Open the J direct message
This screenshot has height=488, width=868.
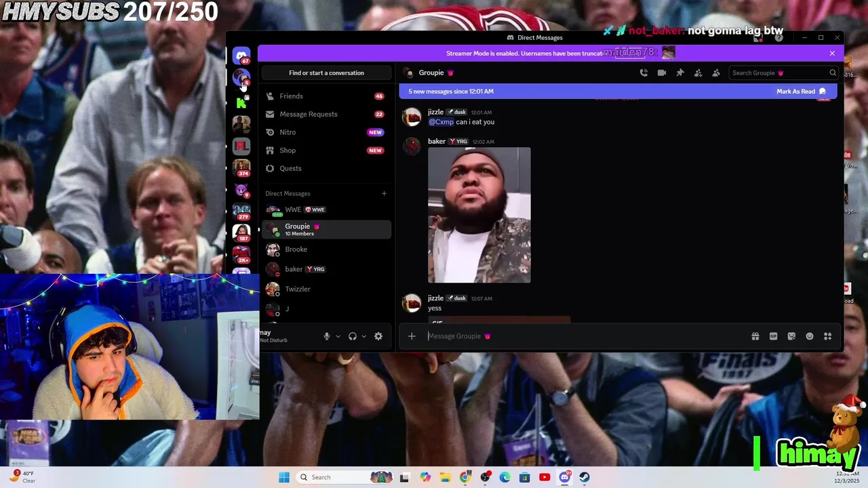(x=326, y=308)
